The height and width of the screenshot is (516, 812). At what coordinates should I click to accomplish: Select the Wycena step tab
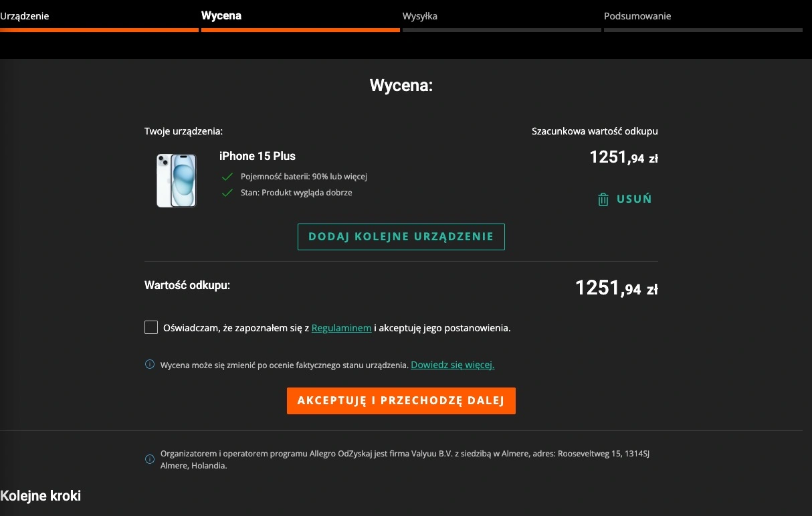(x=221, y=16)
